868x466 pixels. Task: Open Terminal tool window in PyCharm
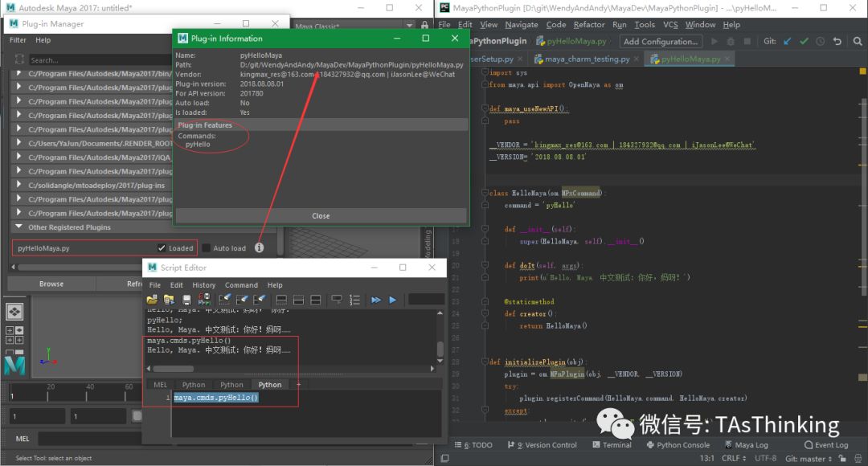[612, 445]
